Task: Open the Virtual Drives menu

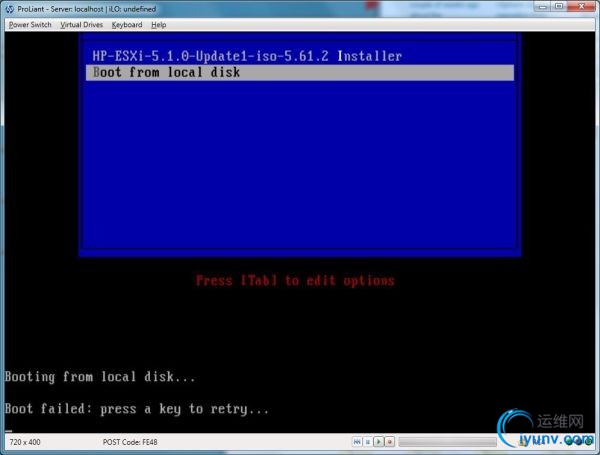Action: click(x=82, y=25)
